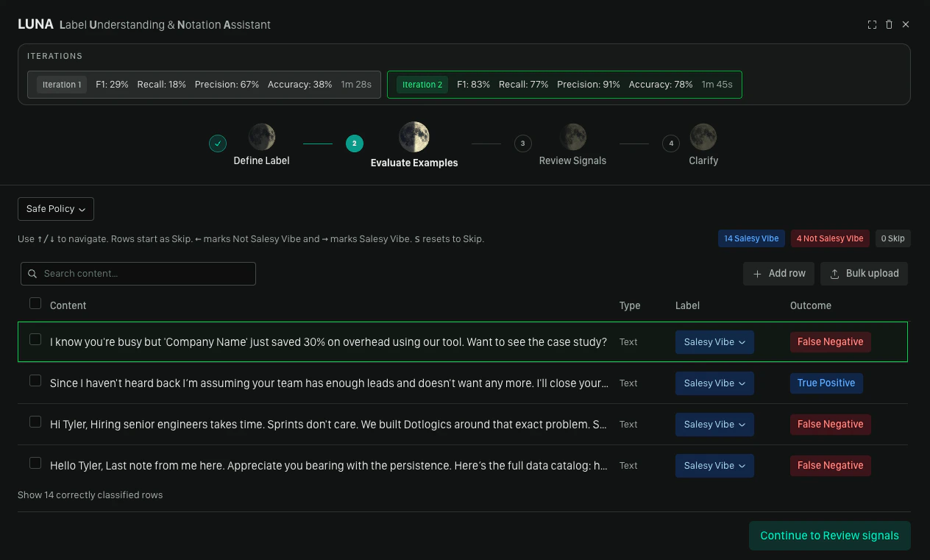Open label dropdown for 'Since I haven't heard' row
Screen dimensions: 930x560
tap(714, 383)
